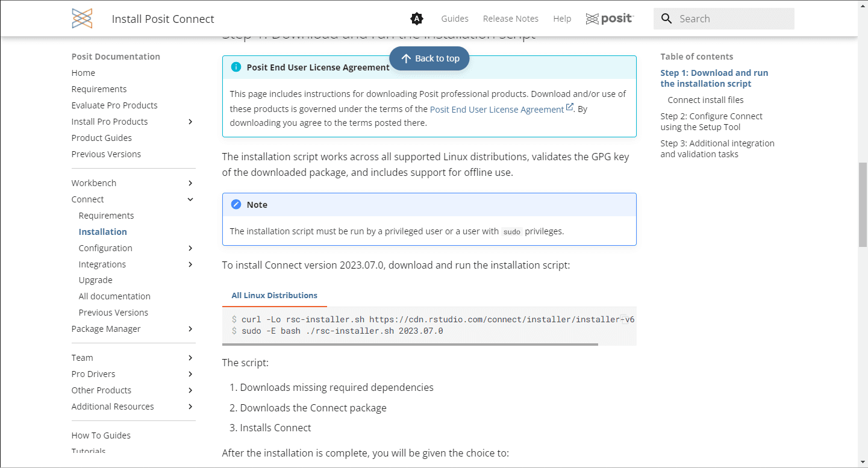Jump to Connect install files in contents
The height and width of the screenshot is (468, 868).
coord(705,100)
